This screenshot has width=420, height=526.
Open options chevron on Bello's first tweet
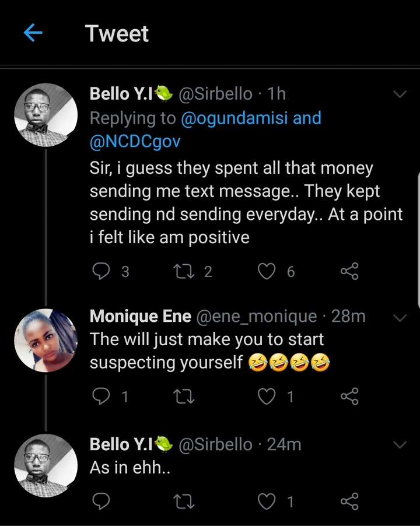click(x=400, y=94)
